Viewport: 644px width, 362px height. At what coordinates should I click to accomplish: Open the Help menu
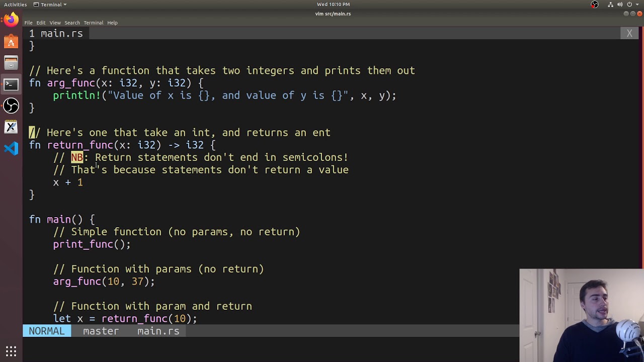click(x=112, y=23)
